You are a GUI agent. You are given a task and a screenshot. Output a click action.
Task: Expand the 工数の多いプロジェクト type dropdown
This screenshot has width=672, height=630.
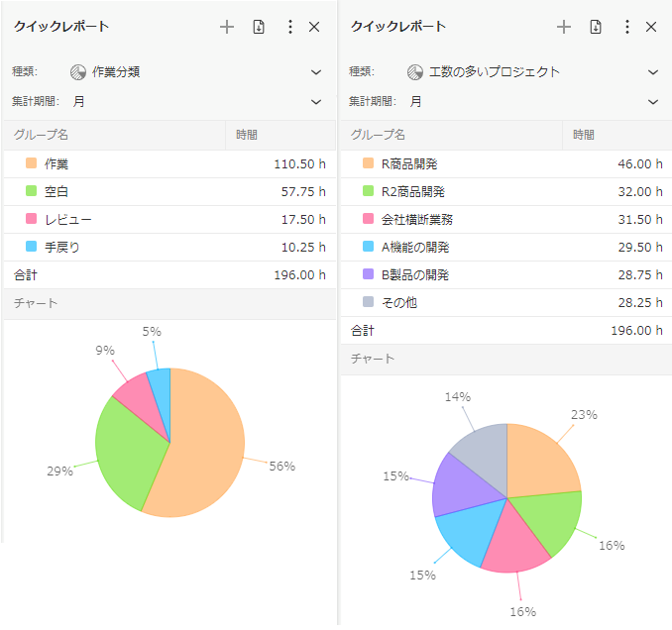(x=652, y=71)
